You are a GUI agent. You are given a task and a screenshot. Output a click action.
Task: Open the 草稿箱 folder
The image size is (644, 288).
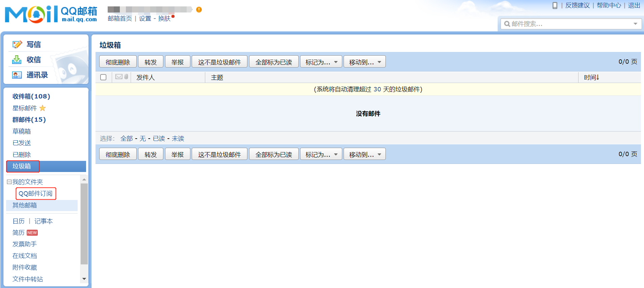point(22,132)
